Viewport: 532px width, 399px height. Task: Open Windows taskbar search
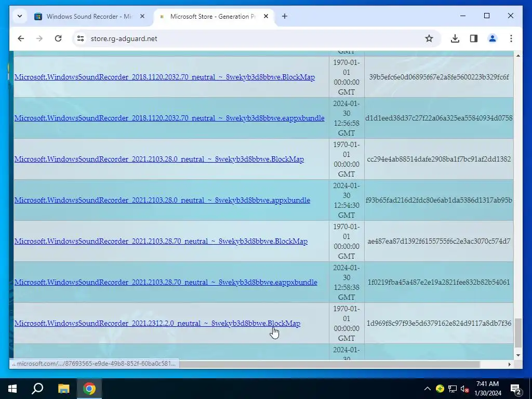(x=37, y=389)
